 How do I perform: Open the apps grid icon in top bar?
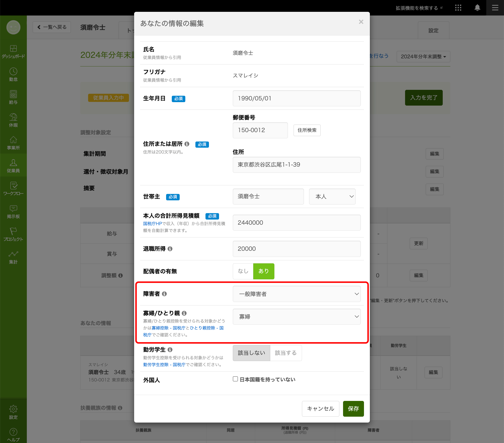458,8
